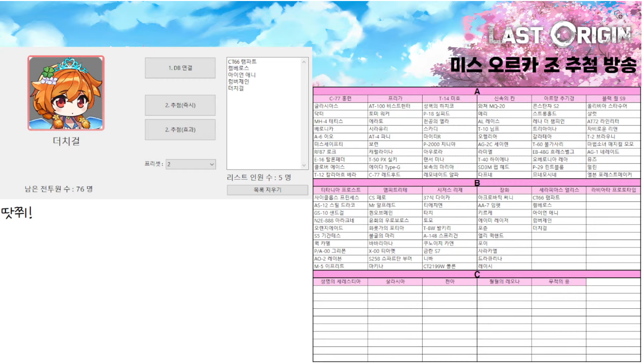This screenshot has width=644, height=364.
Task: Click the 'P-2000 지니야' cell
Action: point(450,144)
